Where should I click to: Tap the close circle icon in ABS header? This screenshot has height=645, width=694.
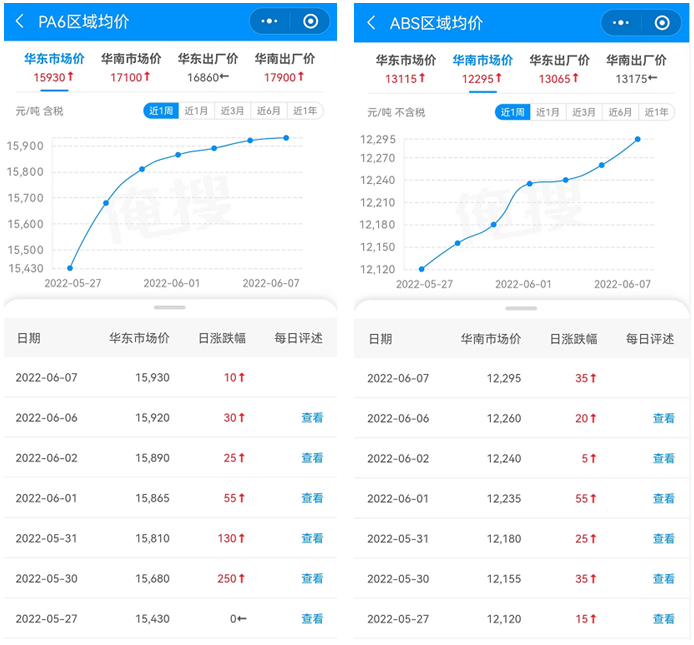click(662, 22)
